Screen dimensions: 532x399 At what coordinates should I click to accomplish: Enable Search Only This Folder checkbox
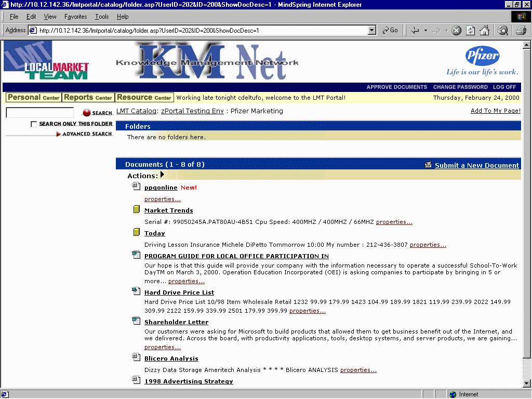pos(34,124)
